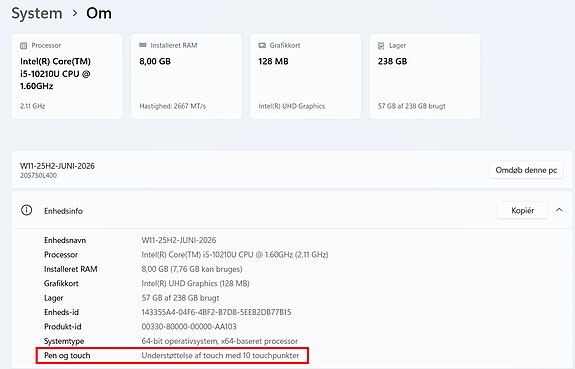Click the Enhedsinfo section header

(x=292, y=210)
